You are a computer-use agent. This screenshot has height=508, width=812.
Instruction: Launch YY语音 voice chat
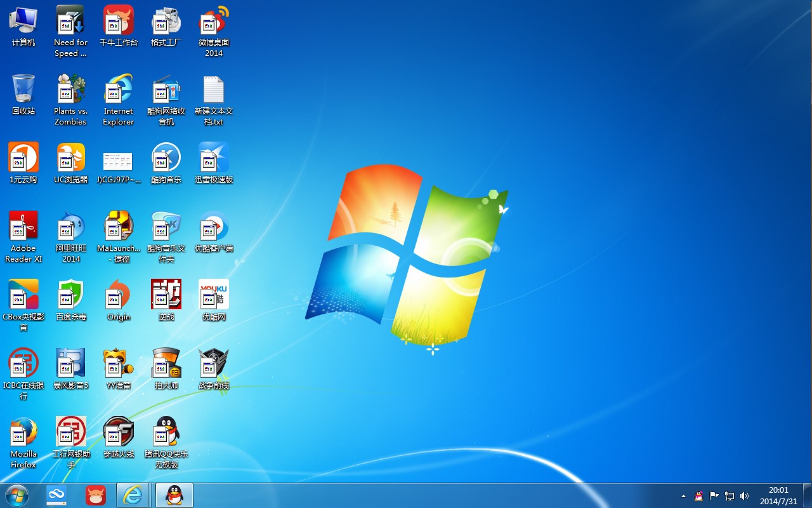(x=118, y=365)
